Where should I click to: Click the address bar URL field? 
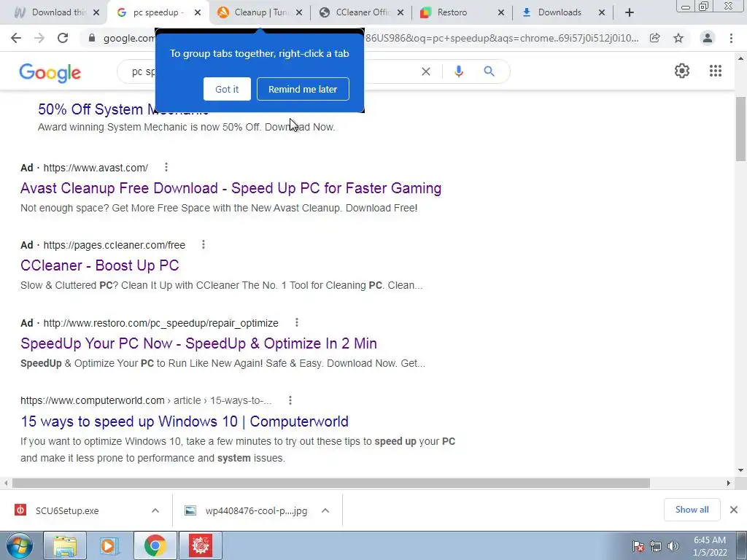[x=371, y=38]
